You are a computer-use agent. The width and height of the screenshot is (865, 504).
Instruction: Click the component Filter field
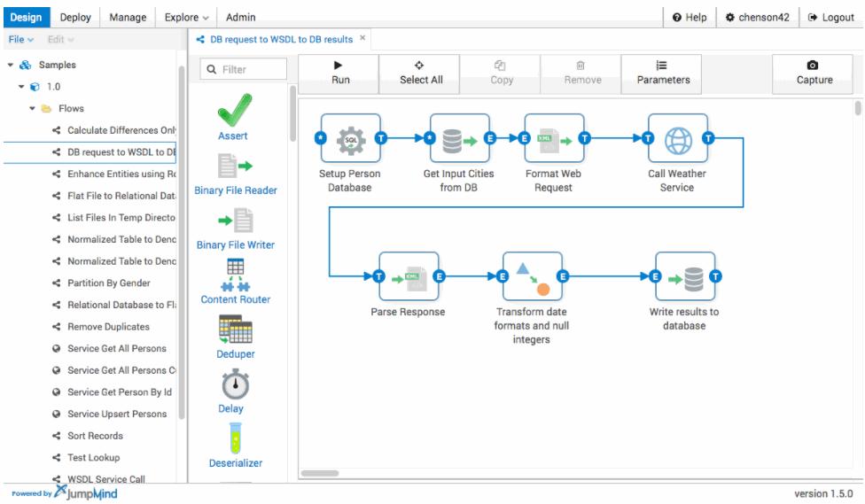coord(243,69)
